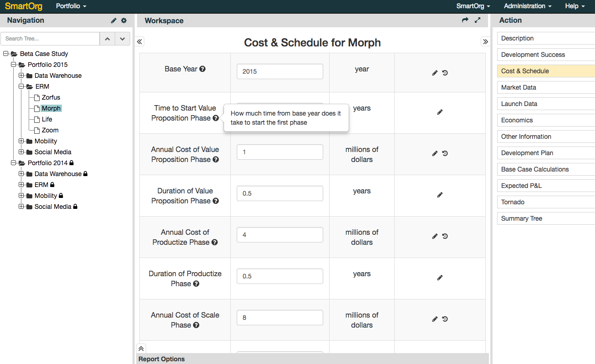595x364 pixels.
Task: Open Navigation settings gear icon
Action: tap(124, 20)
